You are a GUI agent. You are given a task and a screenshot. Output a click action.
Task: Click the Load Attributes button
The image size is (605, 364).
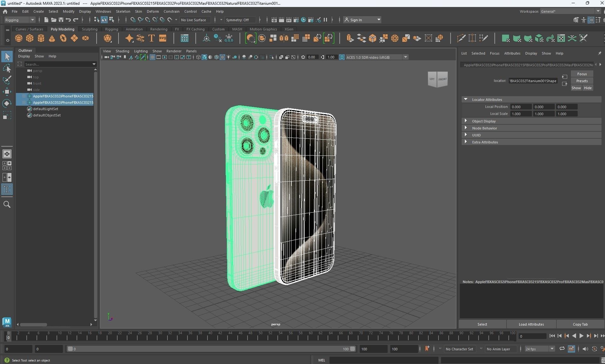pyautogui.click(x=531, y=324)
